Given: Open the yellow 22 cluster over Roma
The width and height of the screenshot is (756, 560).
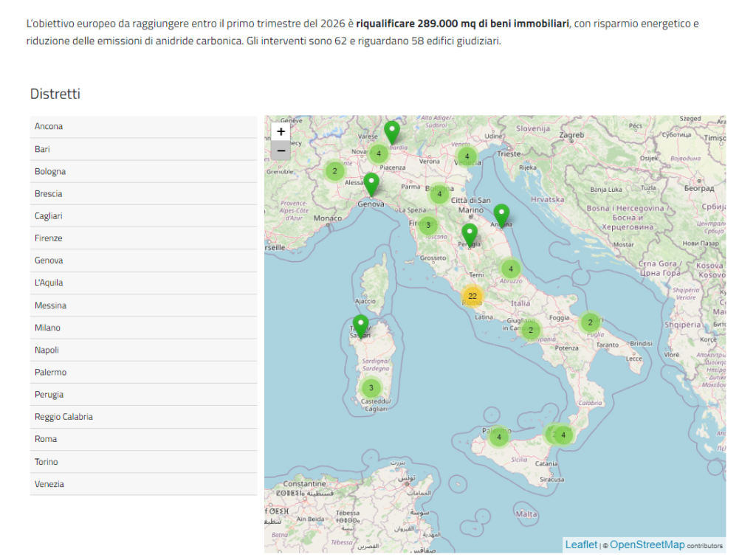Looking at the screenshot, I should [x=472, y=297].
